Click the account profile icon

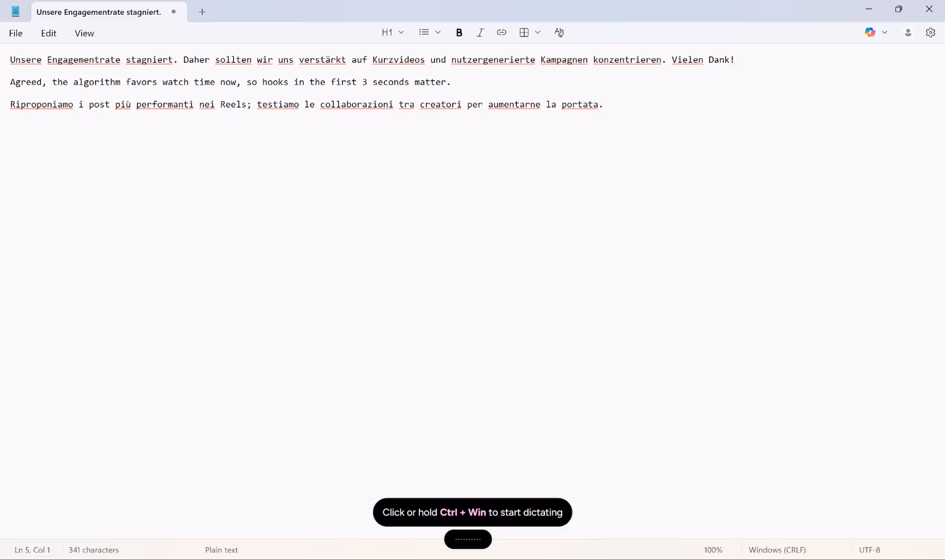(x=908, y=32)
